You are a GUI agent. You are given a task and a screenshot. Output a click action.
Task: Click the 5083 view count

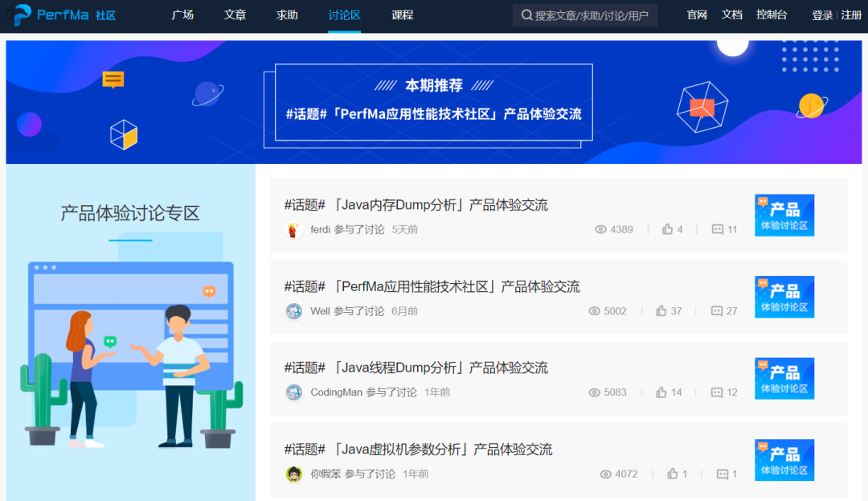[615, 392]
